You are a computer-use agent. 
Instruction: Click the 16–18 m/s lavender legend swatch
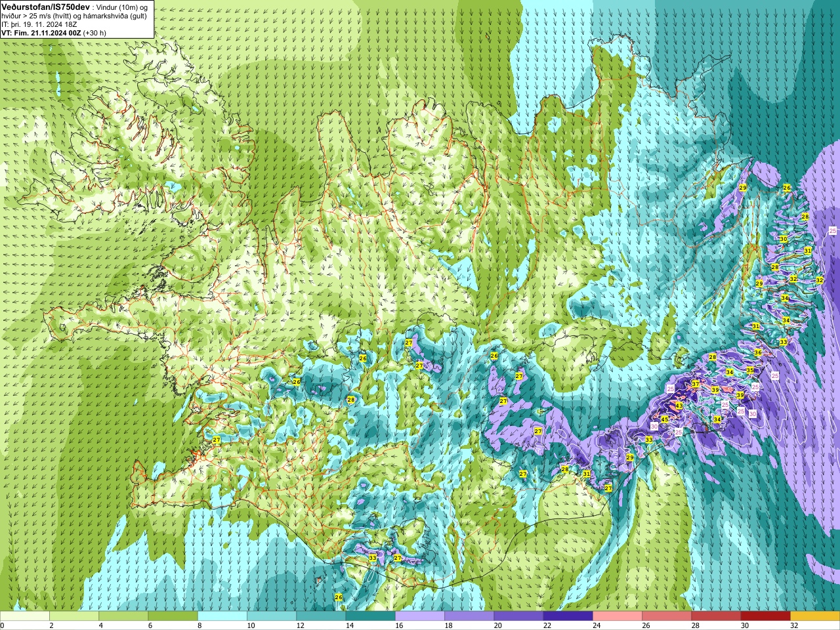(420, 616)
